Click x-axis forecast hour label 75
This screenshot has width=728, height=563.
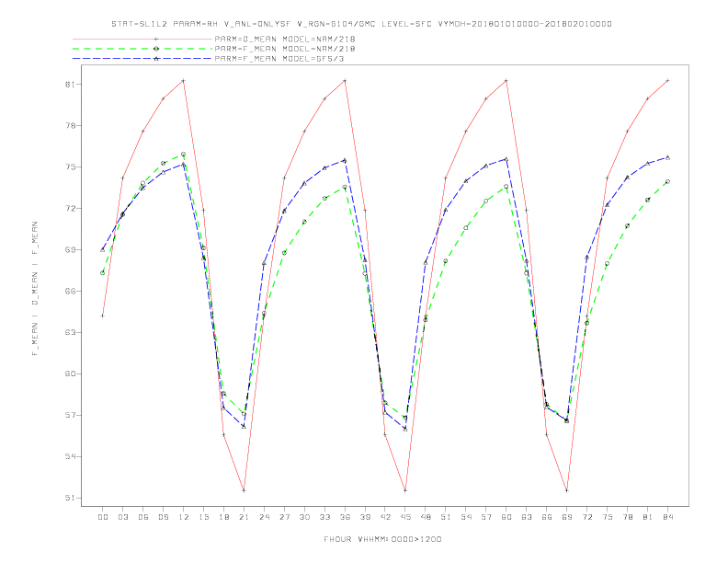click(608, 517)
